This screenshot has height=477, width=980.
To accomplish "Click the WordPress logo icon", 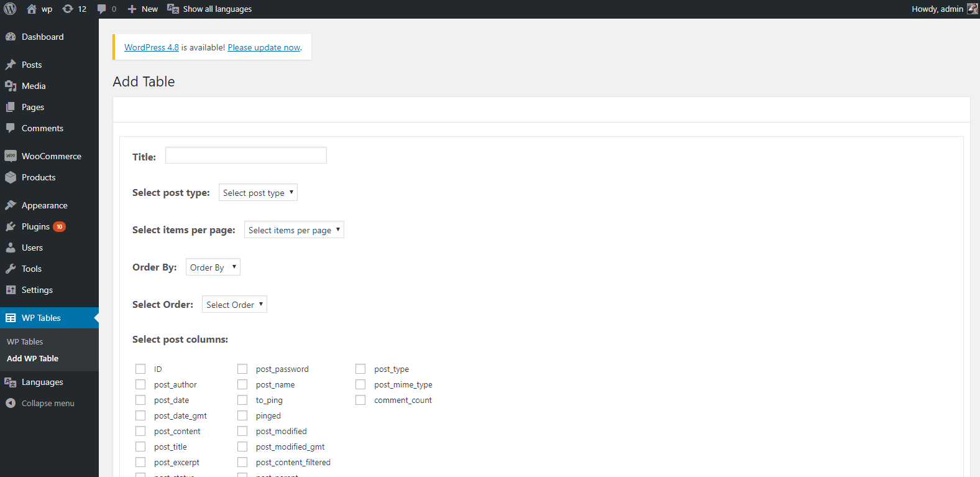I will tap(10, 9).
